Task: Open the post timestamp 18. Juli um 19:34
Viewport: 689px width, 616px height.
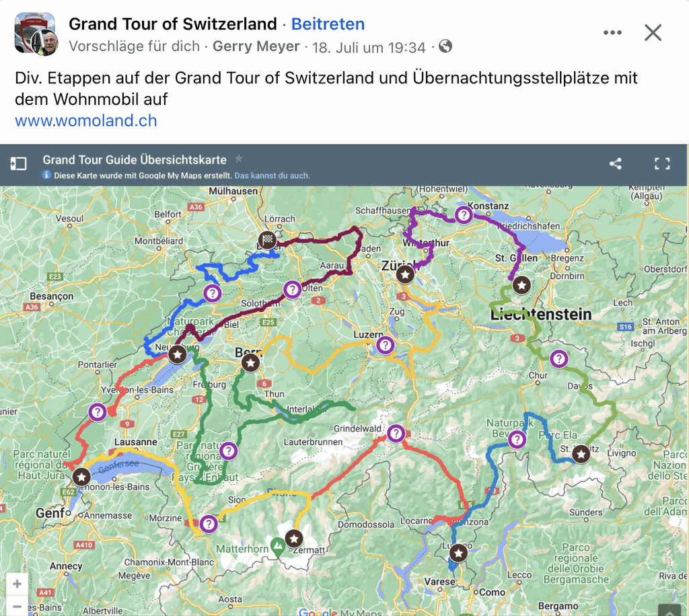Action: 369,47
